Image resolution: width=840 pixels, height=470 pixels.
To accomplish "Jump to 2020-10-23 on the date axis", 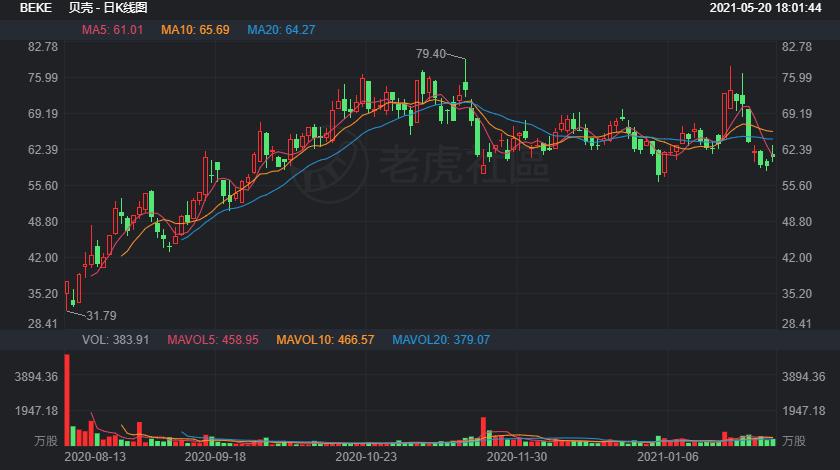I will point(365,457).
